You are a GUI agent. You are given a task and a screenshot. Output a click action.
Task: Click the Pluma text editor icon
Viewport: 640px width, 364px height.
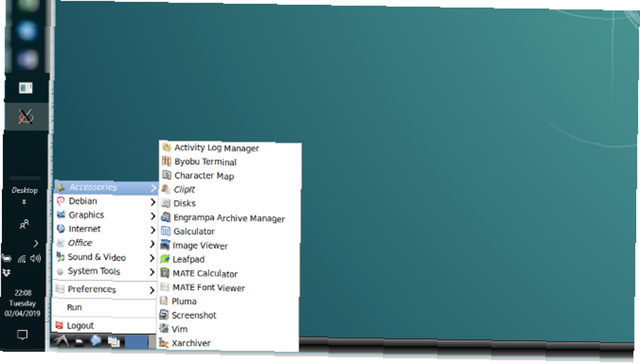164,301
